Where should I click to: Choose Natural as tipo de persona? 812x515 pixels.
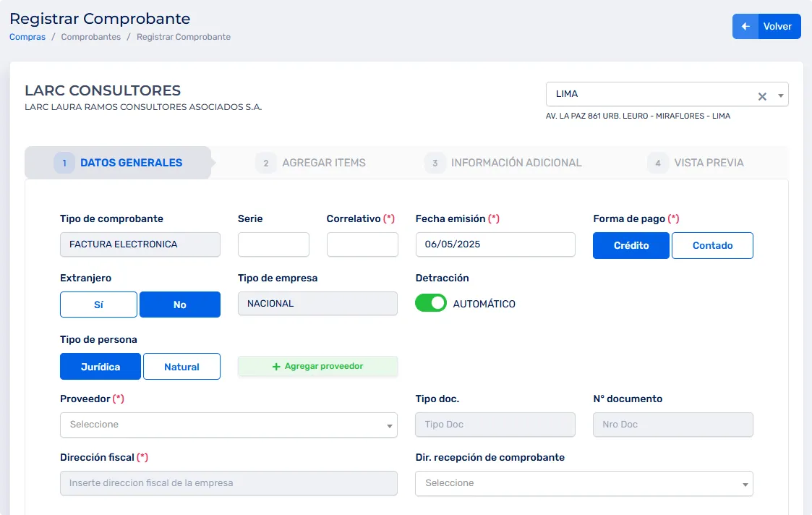pyautogui.click(x=181, y=367)
